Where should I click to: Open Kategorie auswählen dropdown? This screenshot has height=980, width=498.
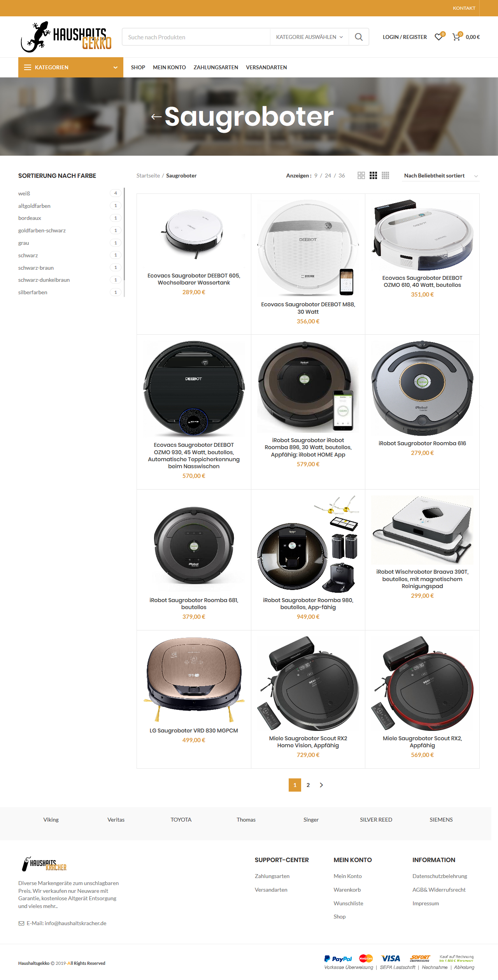[x=309, y=37]
